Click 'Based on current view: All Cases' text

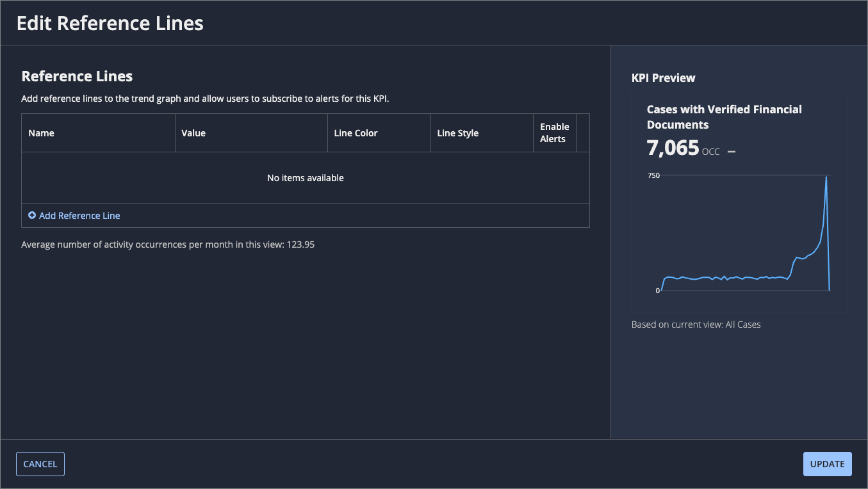coord(696,325)
